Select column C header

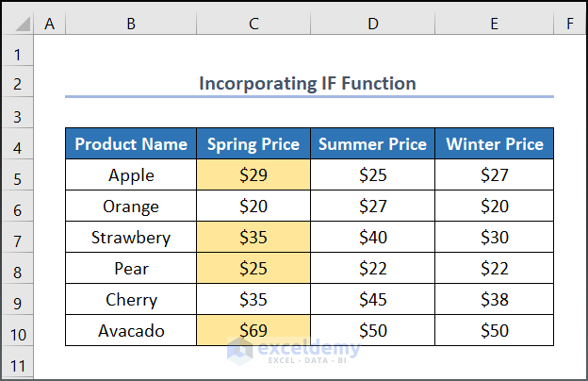[x=253, y=23]
